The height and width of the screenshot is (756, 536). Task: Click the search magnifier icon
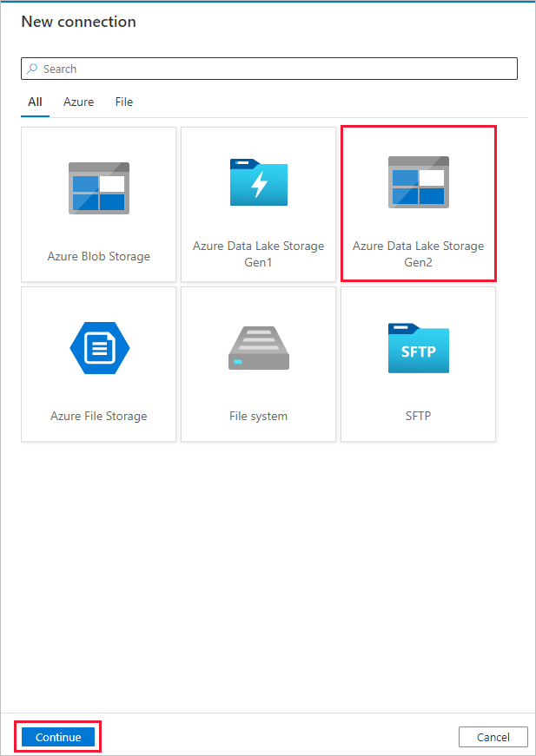click(x=32, y=69)
